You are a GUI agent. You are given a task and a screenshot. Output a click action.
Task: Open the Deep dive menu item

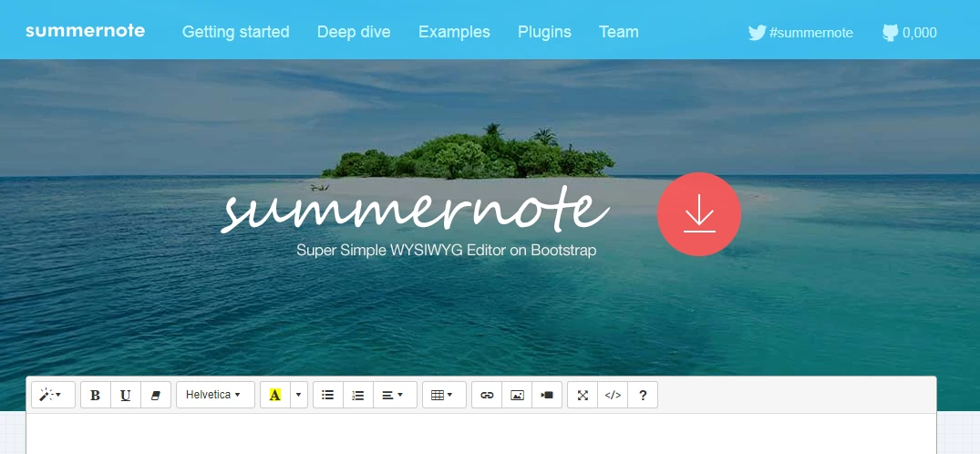354,32
